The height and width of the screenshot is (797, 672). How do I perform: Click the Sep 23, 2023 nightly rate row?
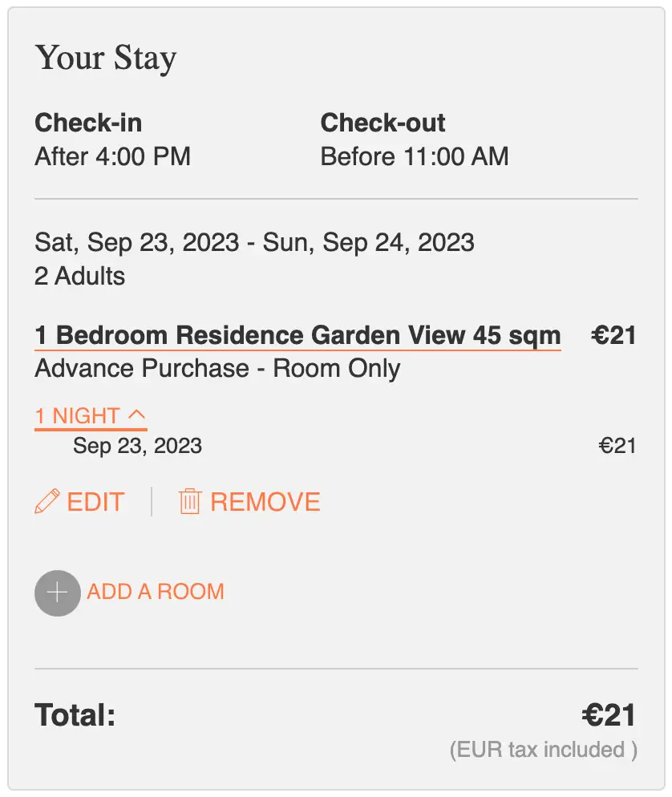click(x=137, y=446)
